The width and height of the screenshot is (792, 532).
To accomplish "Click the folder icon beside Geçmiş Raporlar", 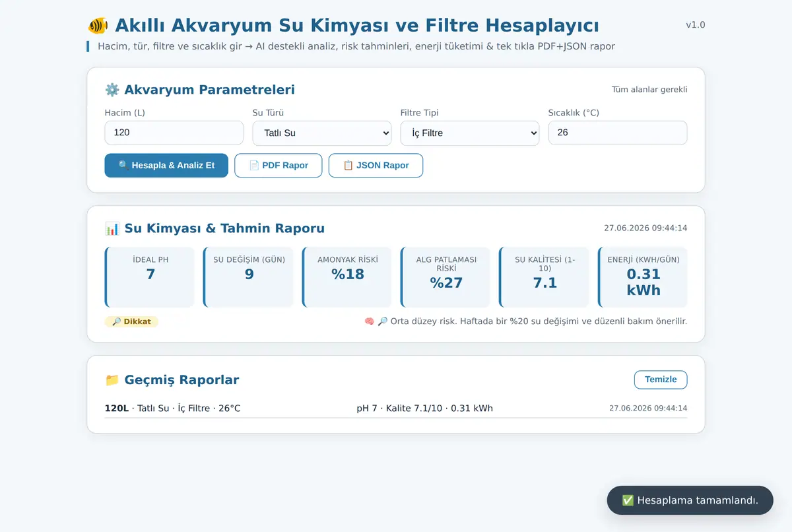I will 112,380.
